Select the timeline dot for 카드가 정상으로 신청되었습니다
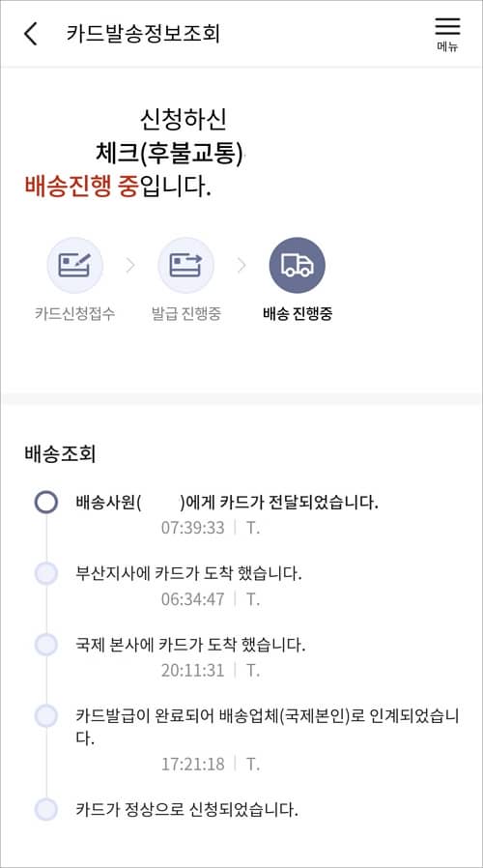Image resolution: width=483 pixels, height=868 pixels. point(46,810)
